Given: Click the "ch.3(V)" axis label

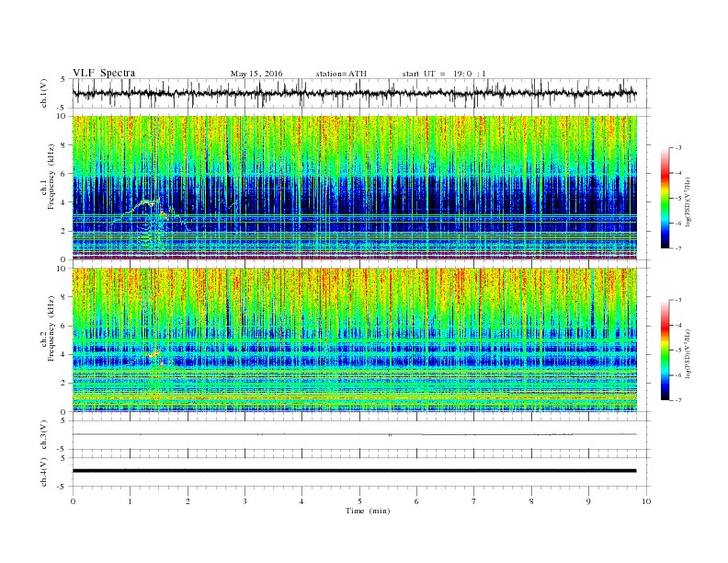Looking at the screenshot, I should (44, 435).
